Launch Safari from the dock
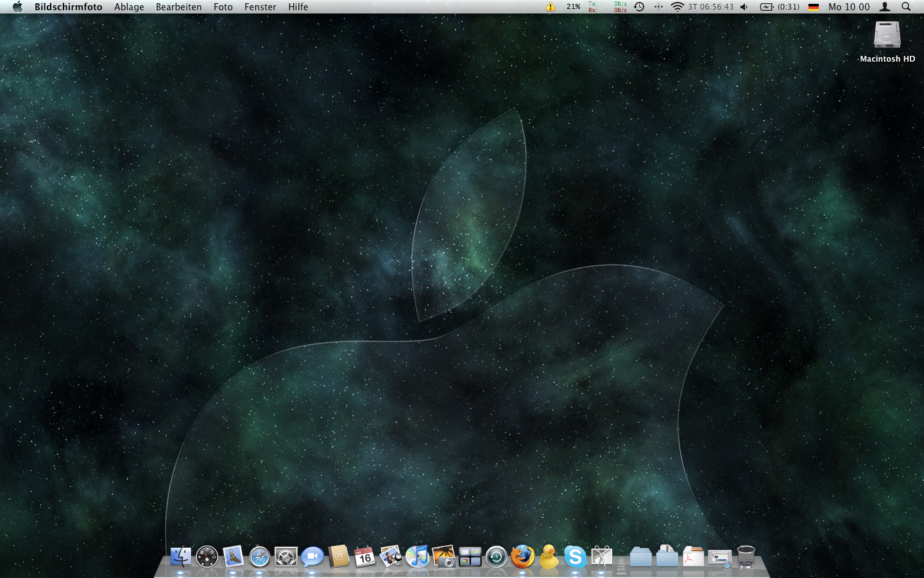 tap(259, 557)
